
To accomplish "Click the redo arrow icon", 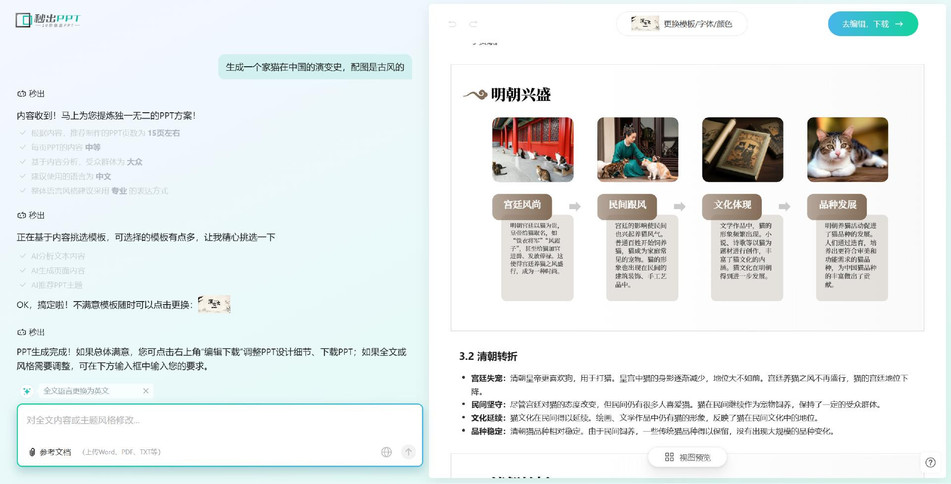I will pyautogui.click(x=473, y=24).
